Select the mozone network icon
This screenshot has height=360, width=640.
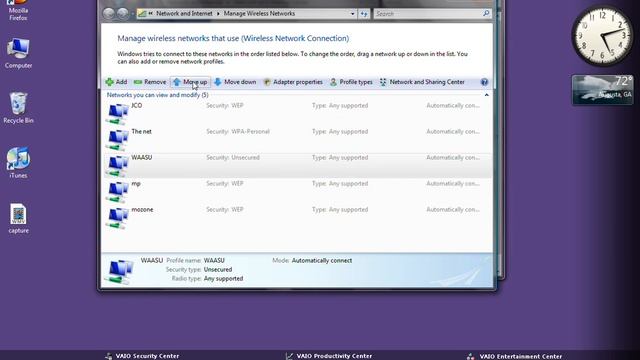click(118, 218)
